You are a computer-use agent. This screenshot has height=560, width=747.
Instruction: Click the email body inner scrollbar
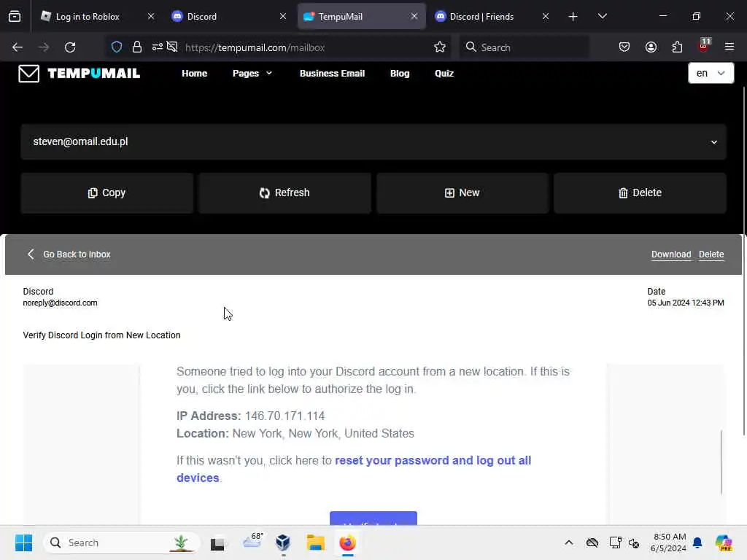pyautogui.click(x=721, y=462)
